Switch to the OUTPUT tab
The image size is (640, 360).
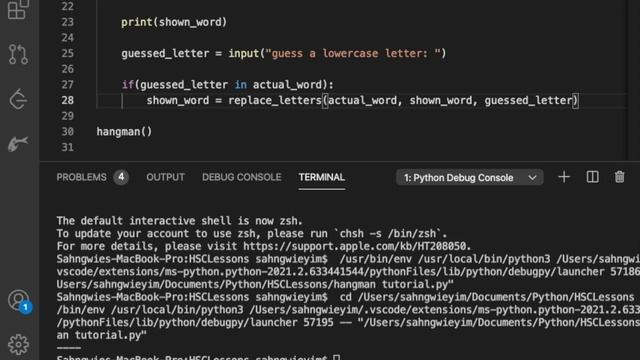click(x=165, y=177)
